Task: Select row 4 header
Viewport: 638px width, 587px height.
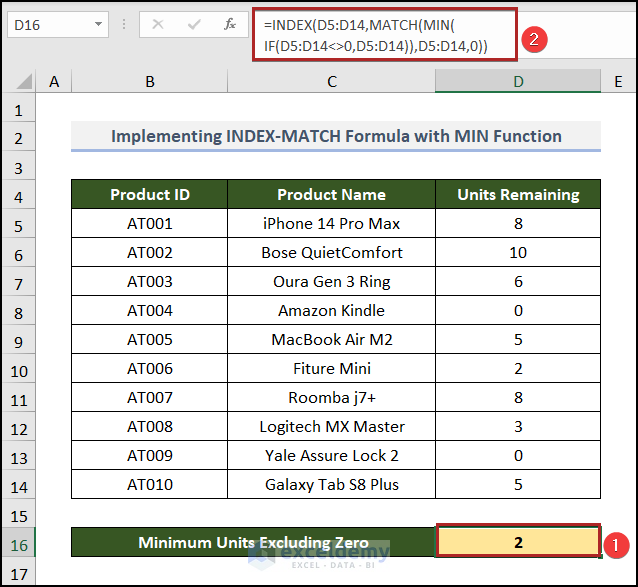Action: click(x=20, y=195)
